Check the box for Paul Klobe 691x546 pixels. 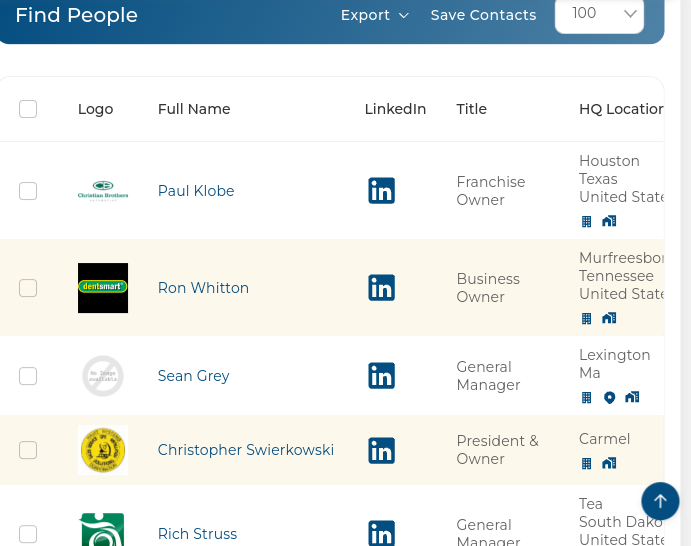(x=28, y=191)
